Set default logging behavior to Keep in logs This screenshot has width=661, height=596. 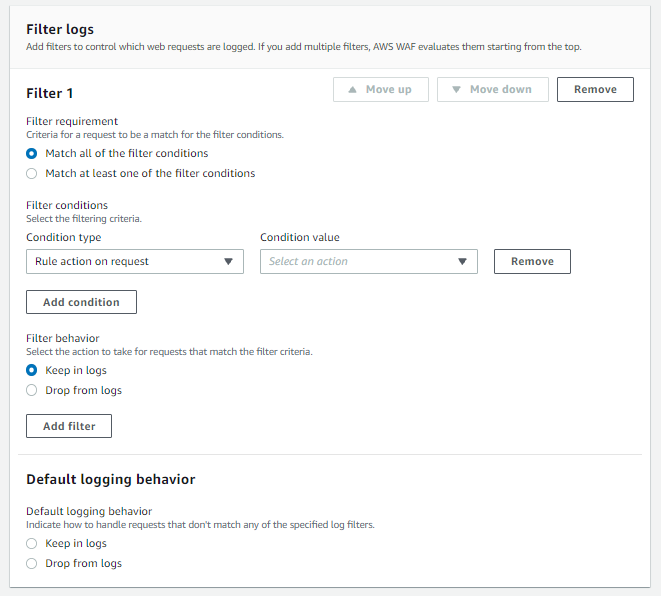33,544
